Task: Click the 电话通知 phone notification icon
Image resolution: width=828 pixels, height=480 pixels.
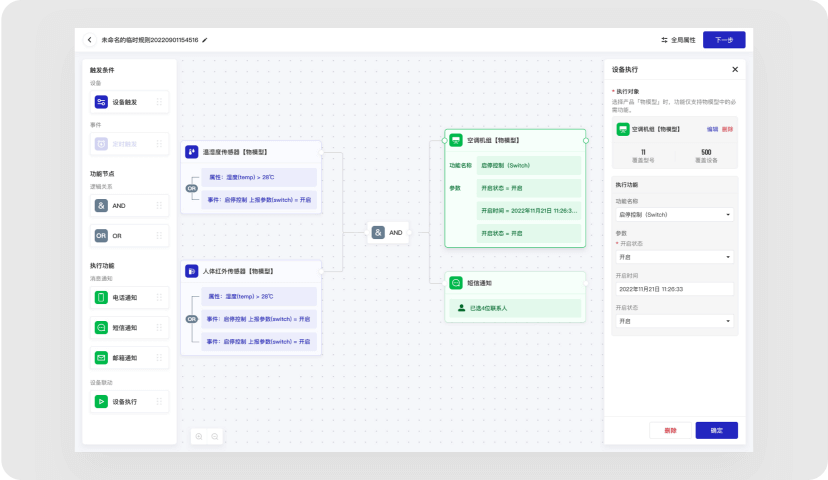Action: pyautogui.click(x=101, y=297)
